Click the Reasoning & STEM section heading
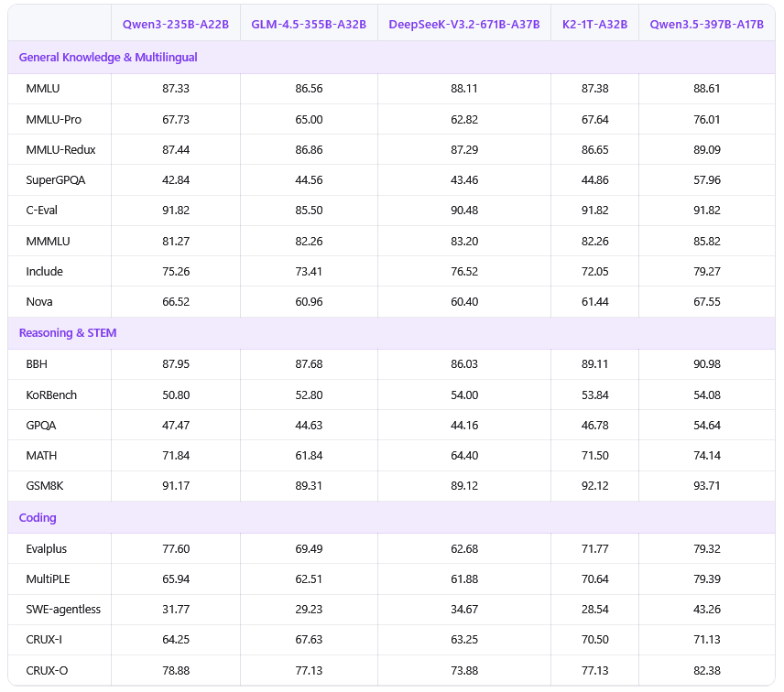The width and height of the screenshot is (784, 692). pos(68,333)
